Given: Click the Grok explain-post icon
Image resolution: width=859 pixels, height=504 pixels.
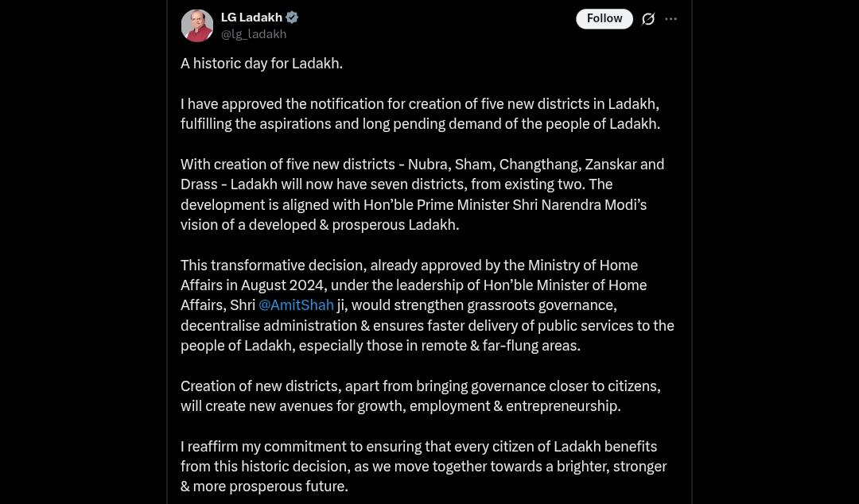Looking at the screenshot, I should [648, 19].
